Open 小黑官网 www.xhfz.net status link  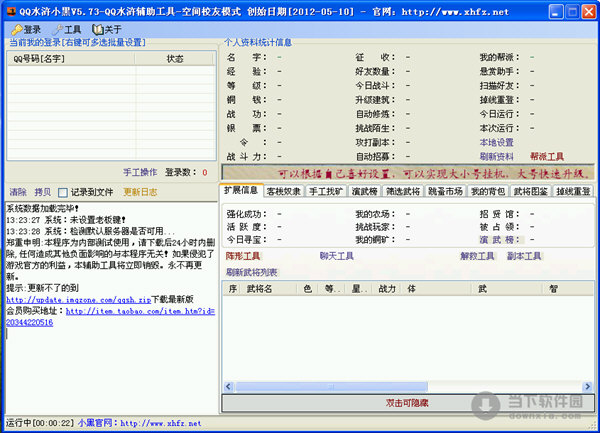click(x=139, y=423)
